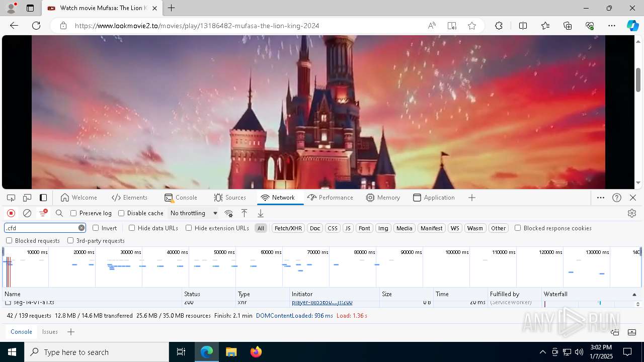The width and height of the screenshot is (644, 362).
Task: Open Customize and control DevTools menu
Action: [x=601, y=198]
